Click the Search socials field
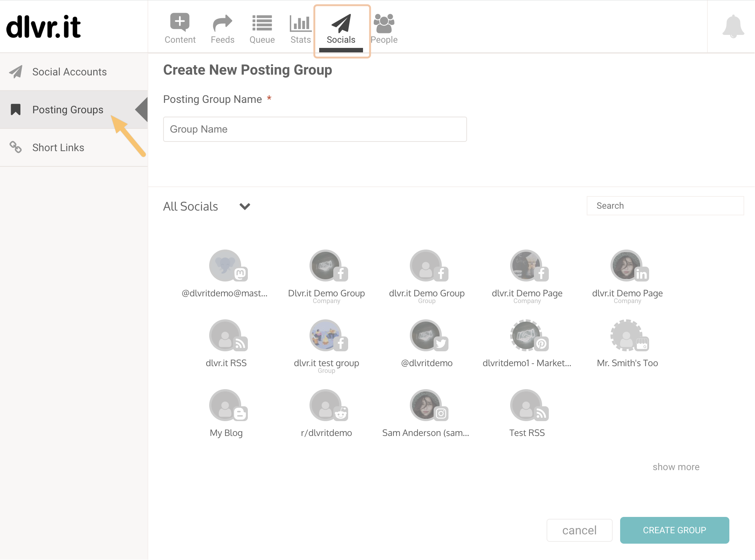 pos(665,206)
